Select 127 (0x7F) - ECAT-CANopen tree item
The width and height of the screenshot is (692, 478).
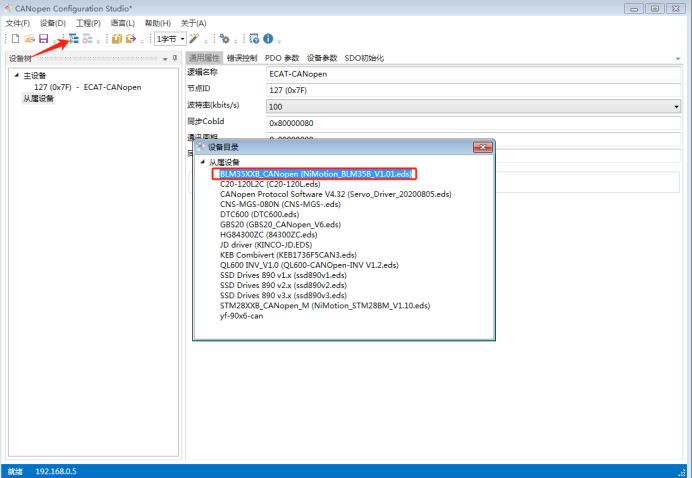coord(88,87)
